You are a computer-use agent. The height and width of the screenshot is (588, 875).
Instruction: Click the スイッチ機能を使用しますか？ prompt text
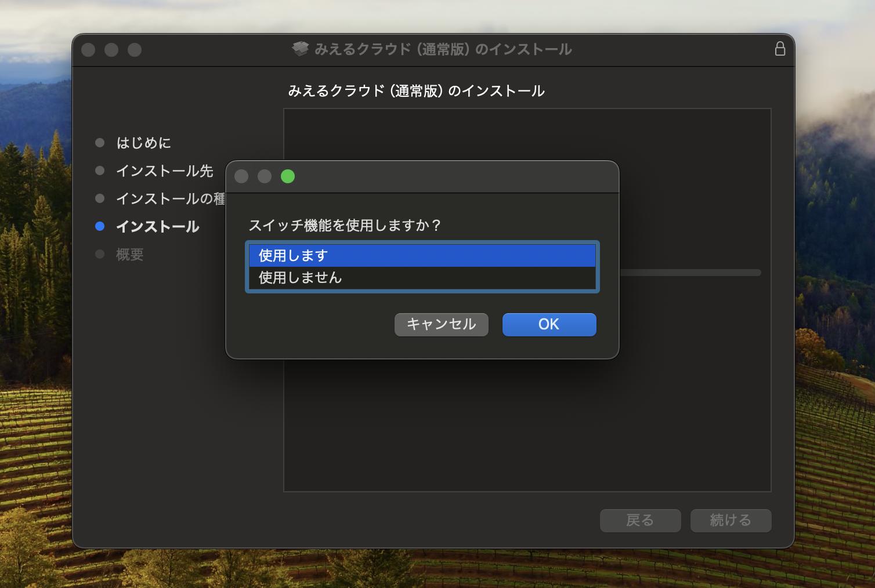coord(345,226)
